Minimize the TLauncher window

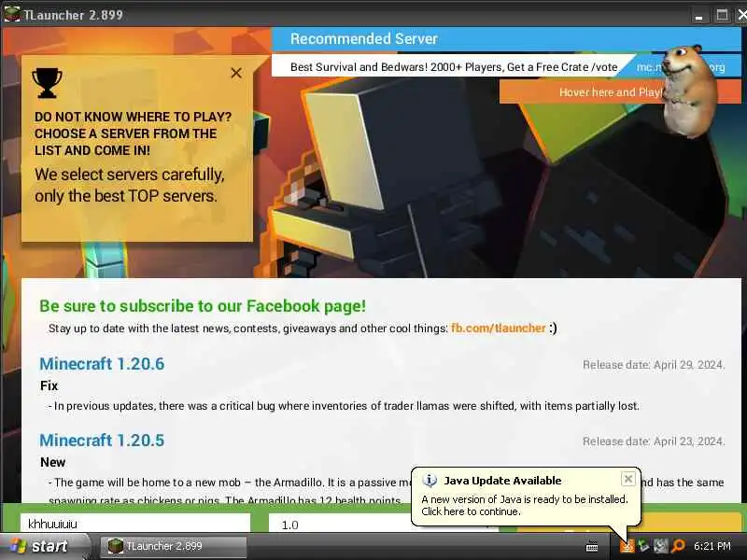698,15
